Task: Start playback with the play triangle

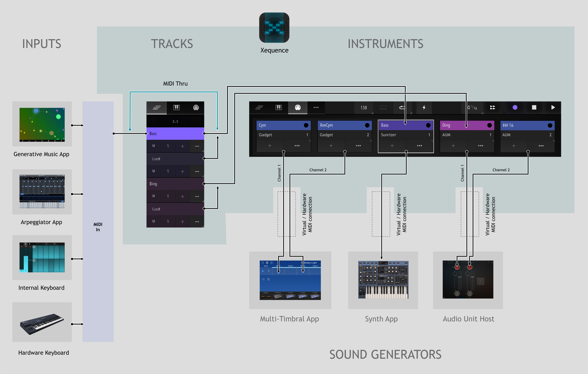Action: [x=553, y=108]
